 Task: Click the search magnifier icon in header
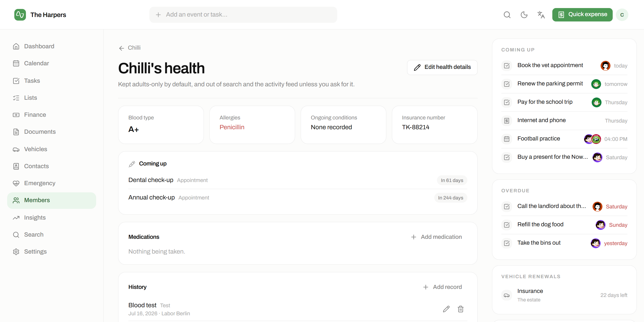[507, 15]
